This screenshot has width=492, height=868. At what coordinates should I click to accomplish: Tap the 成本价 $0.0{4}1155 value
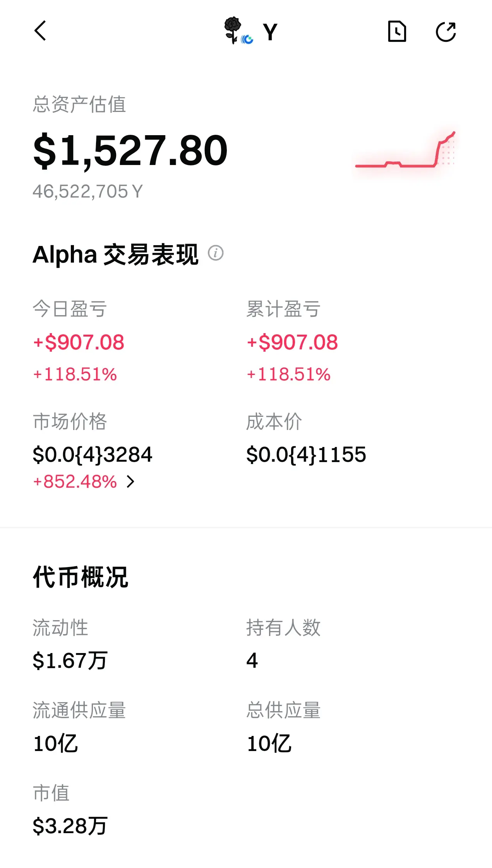(x=306, y=454)
